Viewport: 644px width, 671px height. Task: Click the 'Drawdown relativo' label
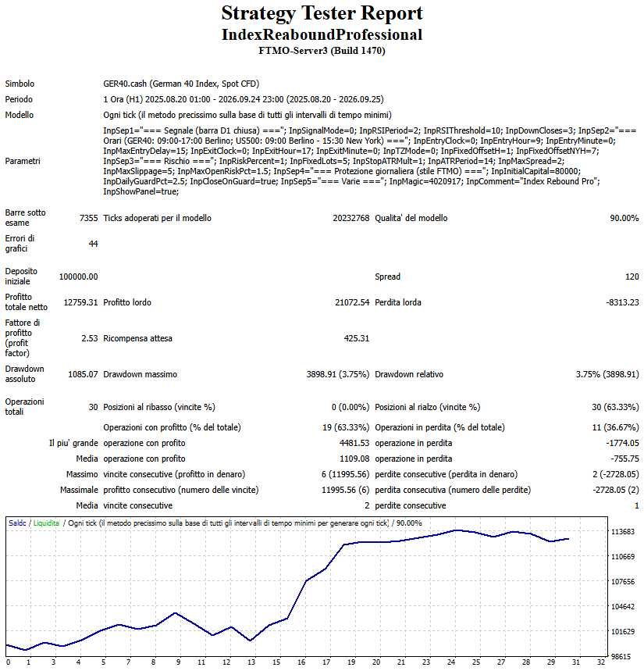[409, 374]
